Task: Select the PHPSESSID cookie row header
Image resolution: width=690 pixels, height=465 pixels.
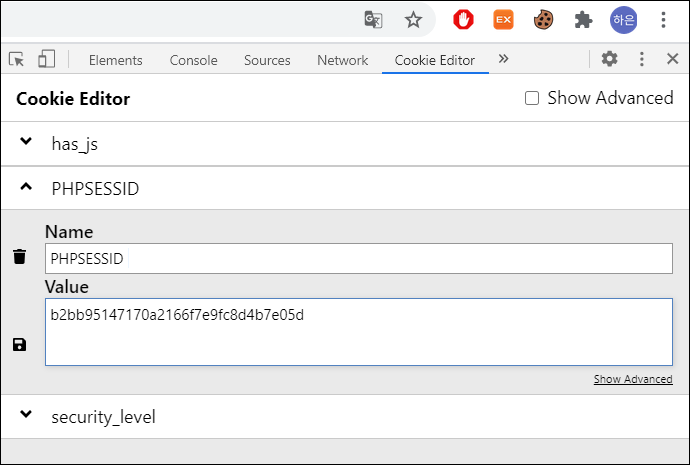Action: (x=345, y=188)
